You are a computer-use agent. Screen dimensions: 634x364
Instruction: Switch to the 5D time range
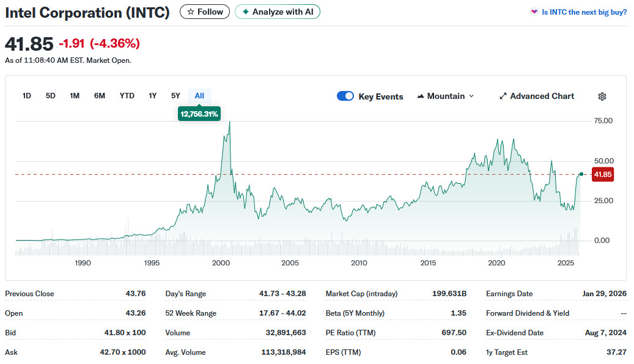point(51,96)
